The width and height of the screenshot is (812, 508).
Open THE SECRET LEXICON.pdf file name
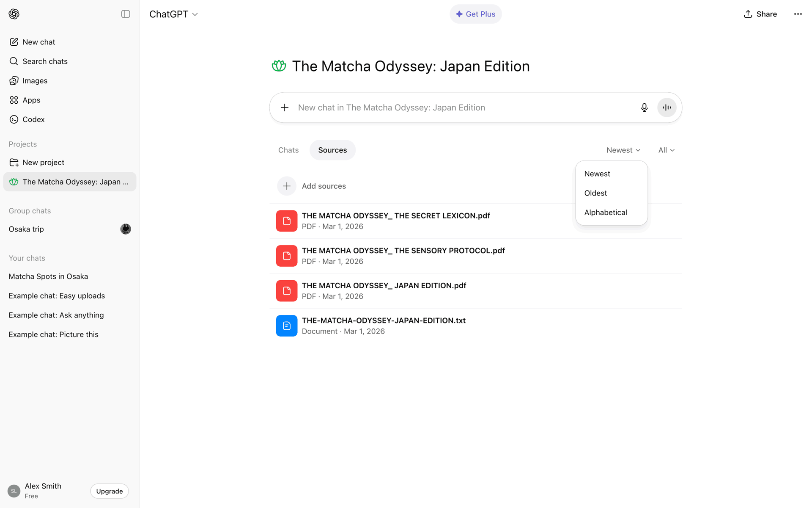396,215
